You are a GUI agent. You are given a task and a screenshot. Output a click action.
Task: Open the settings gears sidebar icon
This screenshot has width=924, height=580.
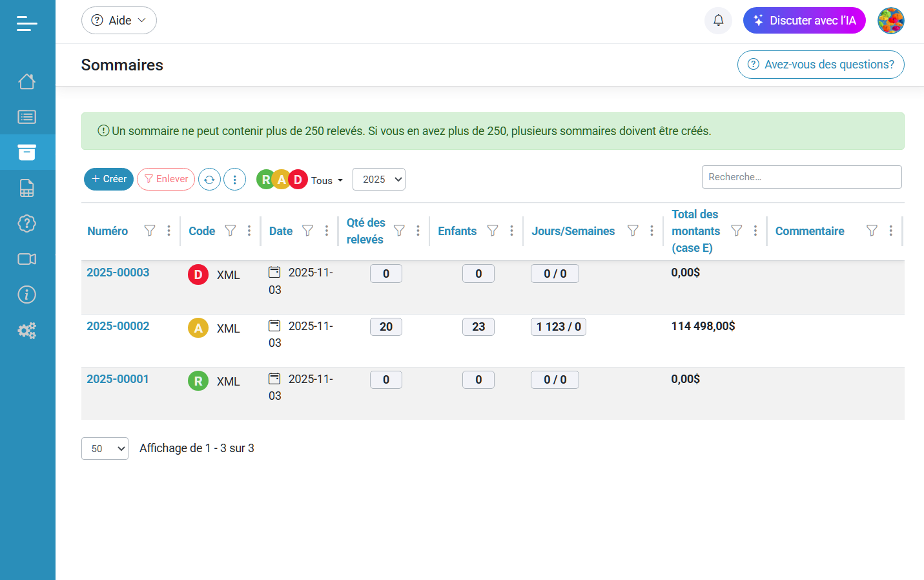[26, 331]
